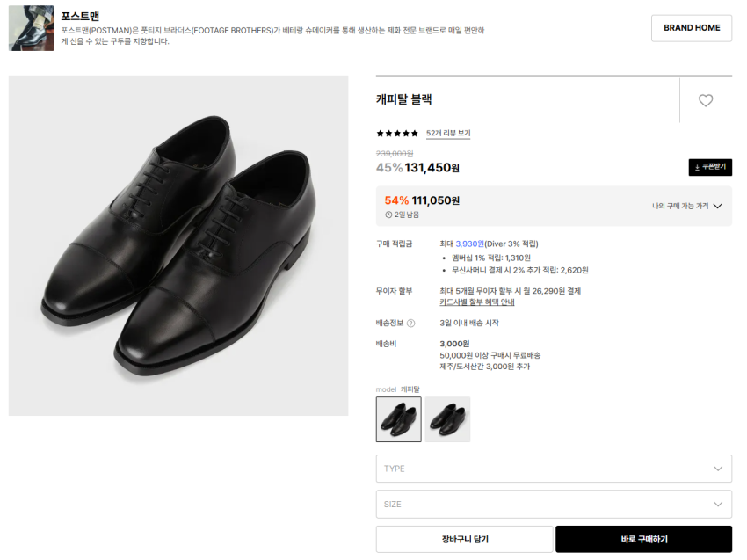Click the five-star rating icons
747x560 pixels.
pos(397,134)
